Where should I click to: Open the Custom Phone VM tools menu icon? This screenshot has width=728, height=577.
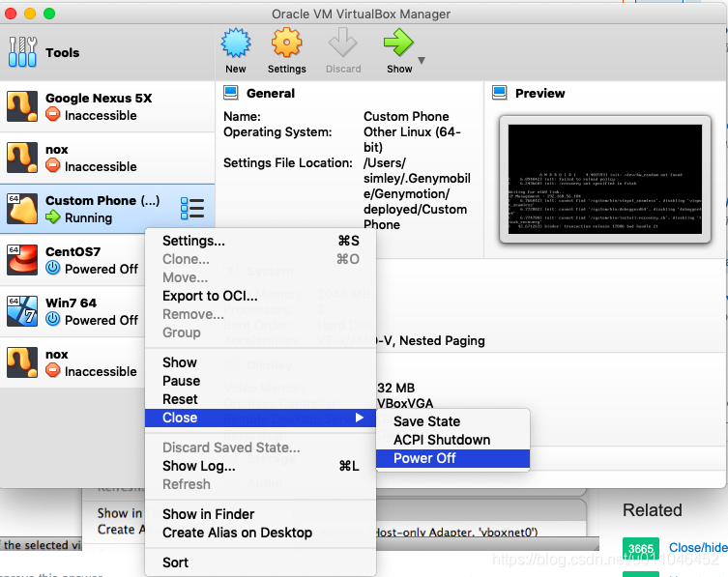192,209
